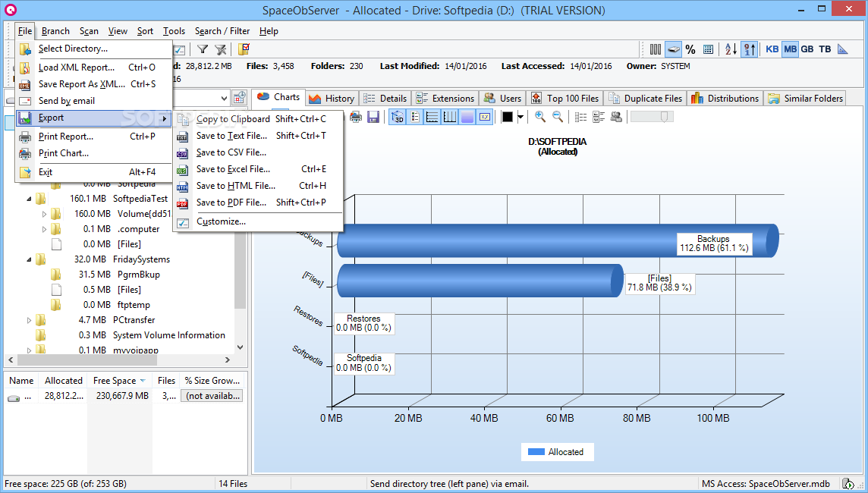Image resolution: width=868 pixels, height=493 pixels.
Task: Expand the Volume{dd51 tree folder
Action: point(44,214)
